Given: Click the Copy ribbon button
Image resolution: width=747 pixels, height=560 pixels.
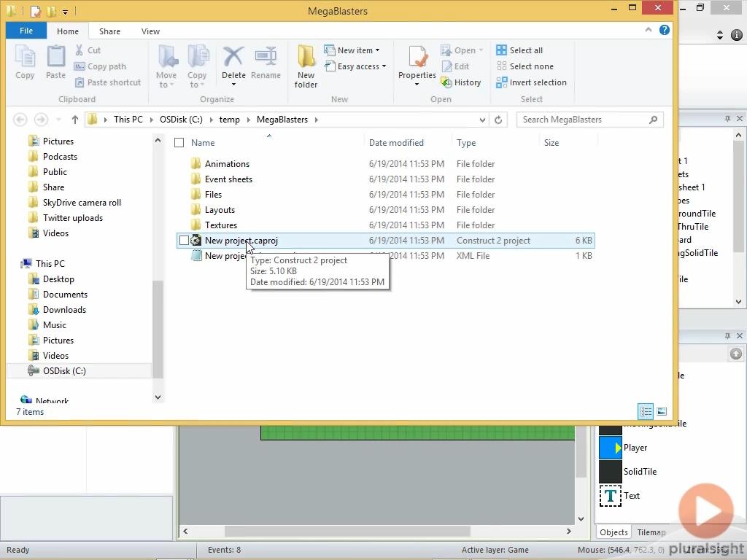Looking at the screenshot, I should click(x=25, y=62).
